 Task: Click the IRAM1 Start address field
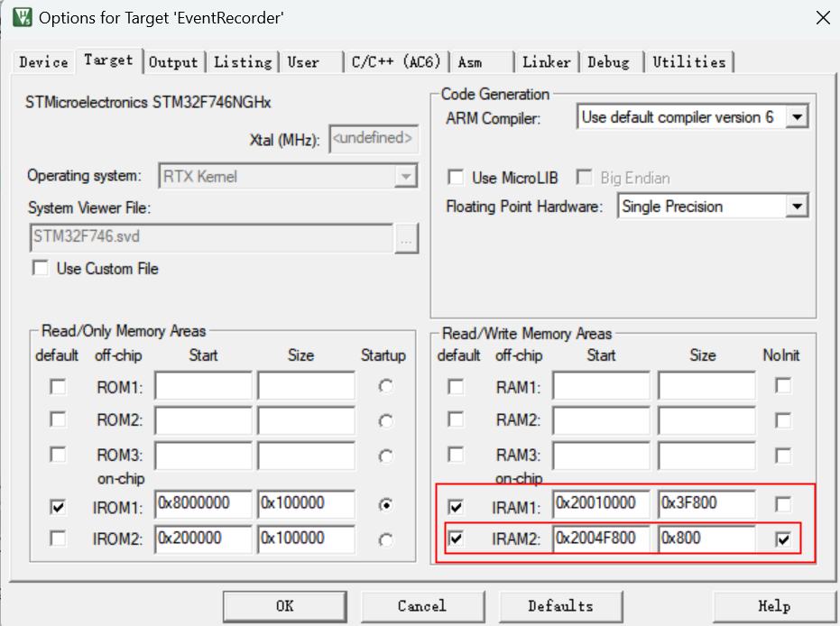(x=600, y=503)
